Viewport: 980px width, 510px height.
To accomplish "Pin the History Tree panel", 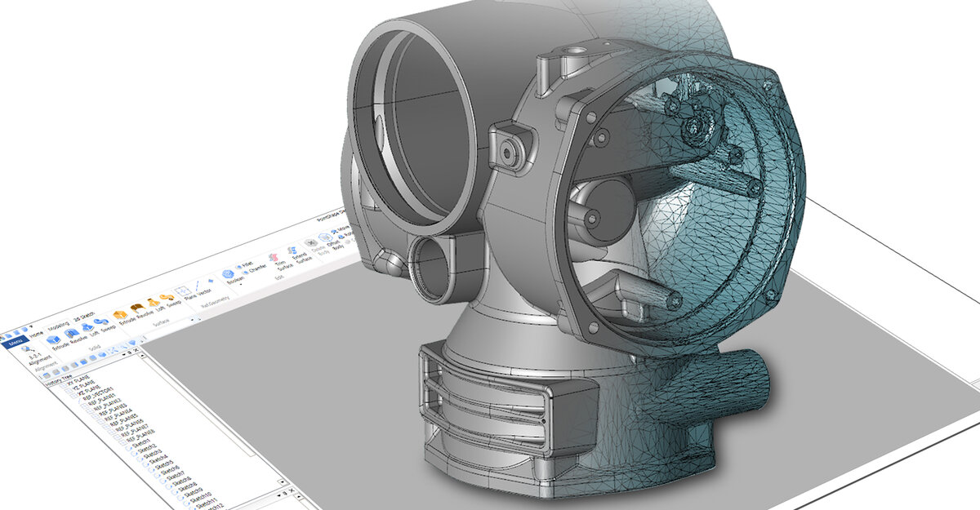I will click(x=129, y=352).
